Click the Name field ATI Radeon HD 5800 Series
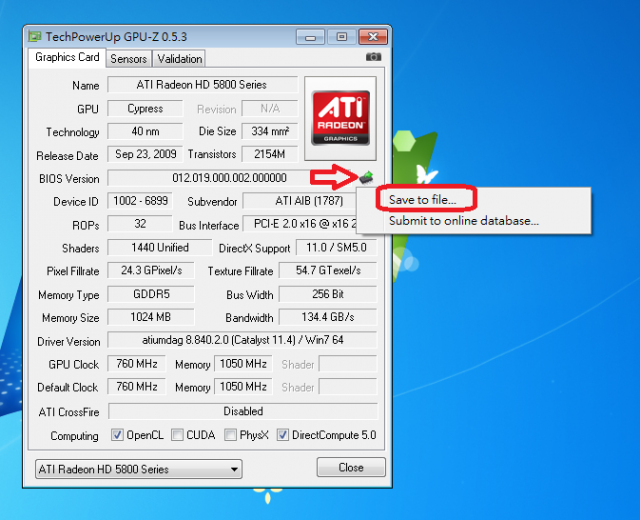The height and width of the screenshot is (520, 640). (202, 85)
